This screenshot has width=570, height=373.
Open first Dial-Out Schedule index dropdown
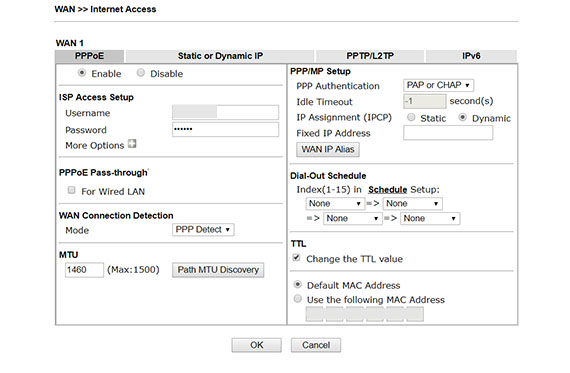click(335, 204)
